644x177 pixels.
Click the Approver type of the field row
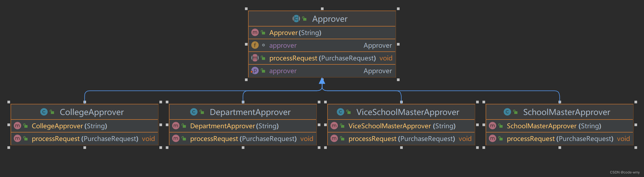(x=378, y=46)
